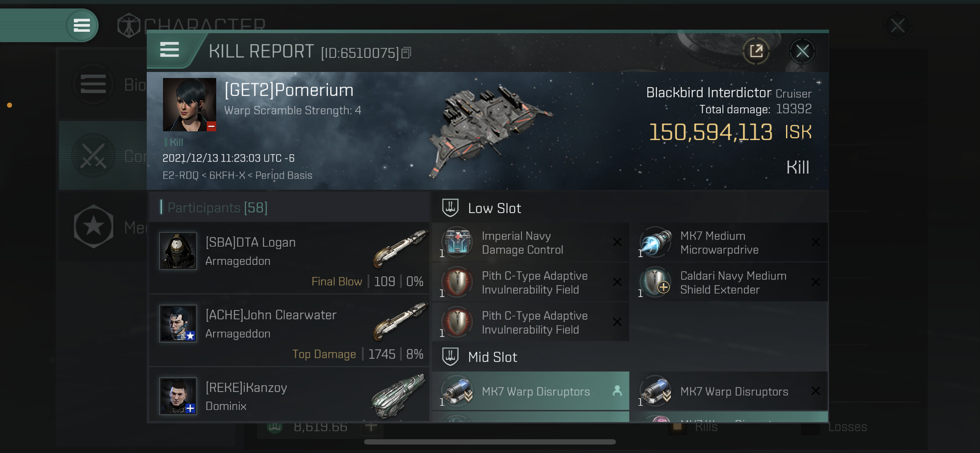Select MK7 Medium Microwarpdrive icon

(656, 242)
